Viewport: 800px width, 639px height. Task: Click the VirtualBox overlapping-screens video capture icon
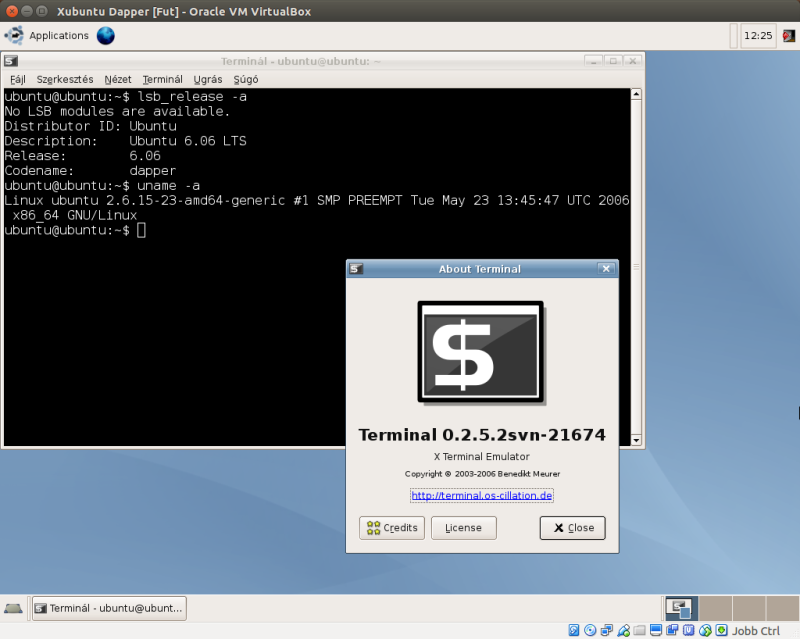[x=672, y=631]
